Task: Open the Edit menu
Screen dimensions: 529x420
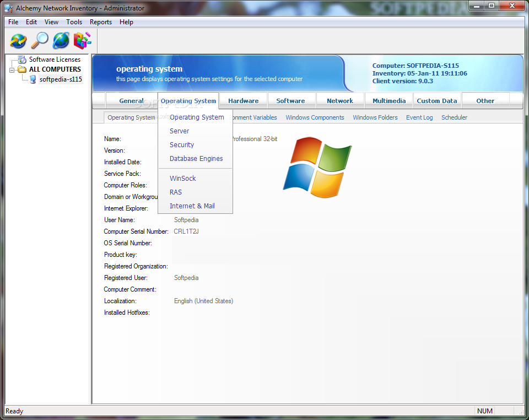Action: click(31, 22)
